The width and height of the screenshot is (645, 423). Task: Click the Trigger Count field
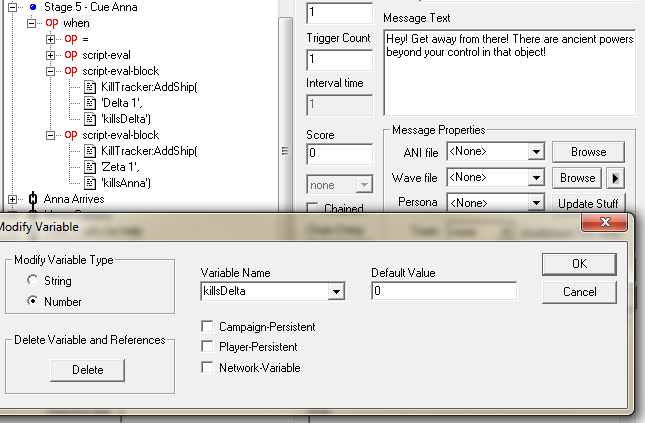pos(340,60)
